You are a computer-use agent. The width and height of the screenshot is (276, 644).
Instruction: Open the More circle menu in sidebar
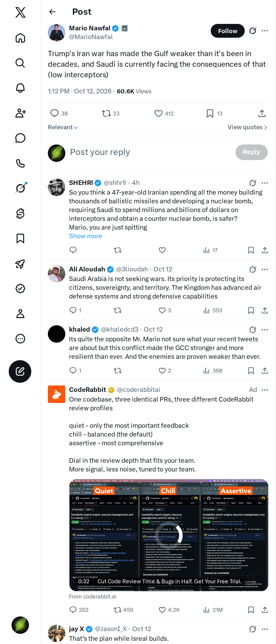[x=20, y=339]
